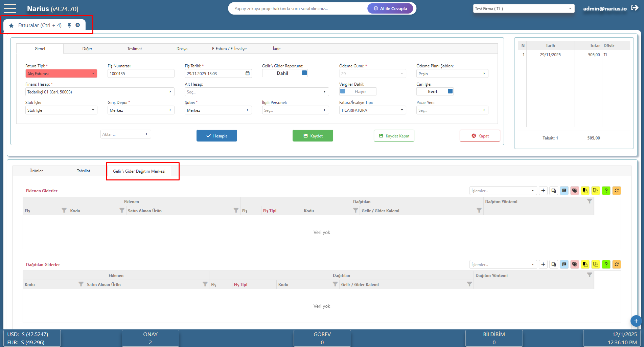Click the star icon on Faturalar tab
The height and width of the screenshot is (347, 644).
tap(11, 25)
